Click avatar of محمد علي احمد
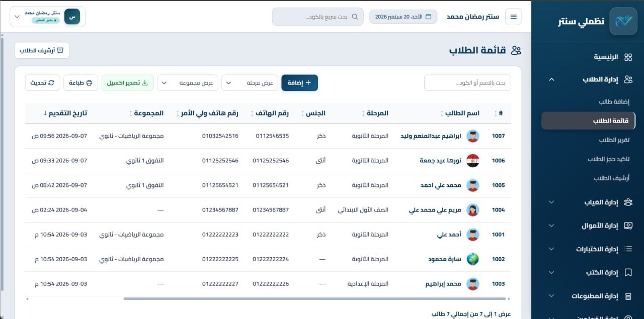 [x=472, y=185]
